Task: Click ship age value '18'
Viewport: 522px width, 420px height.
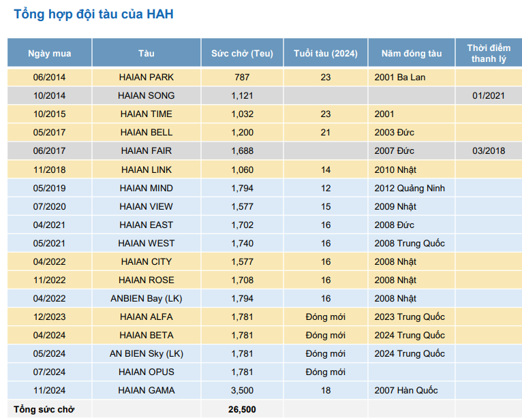Action: (x=326, y=390)
